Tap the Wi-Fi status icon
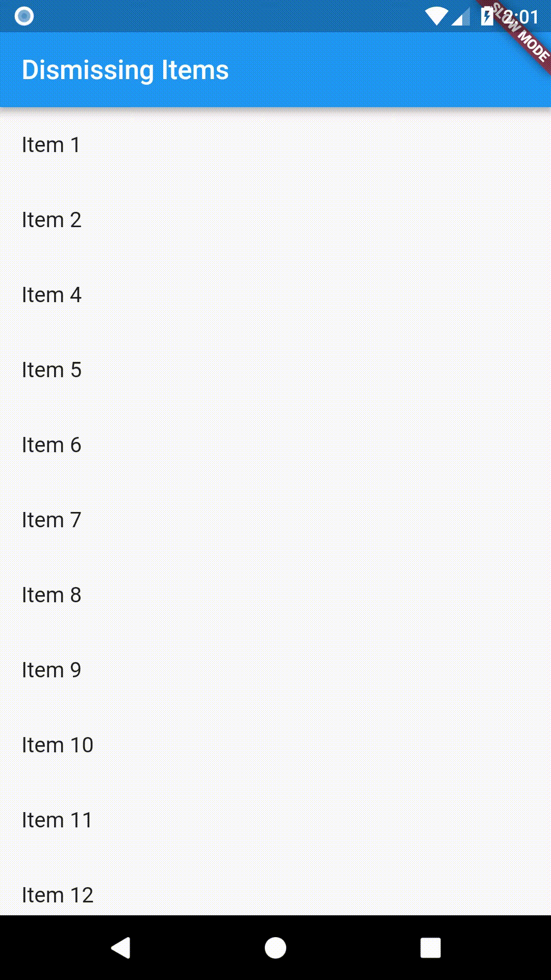The height and width of the screenshot is (980, 551). coord(436,16)
